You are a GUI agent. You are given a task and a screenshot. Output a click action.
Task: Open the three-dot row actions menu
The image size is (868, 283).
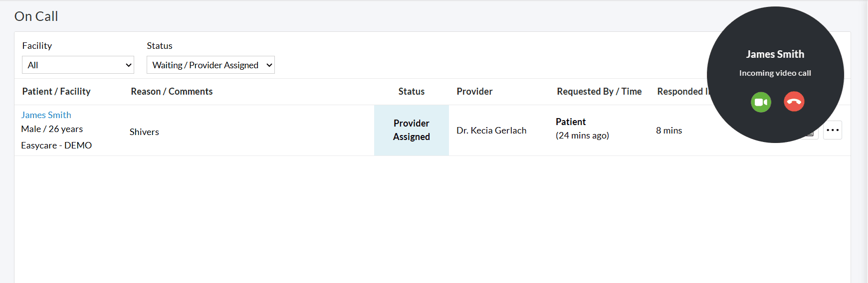pyautogui.click(x=832, y=130)
